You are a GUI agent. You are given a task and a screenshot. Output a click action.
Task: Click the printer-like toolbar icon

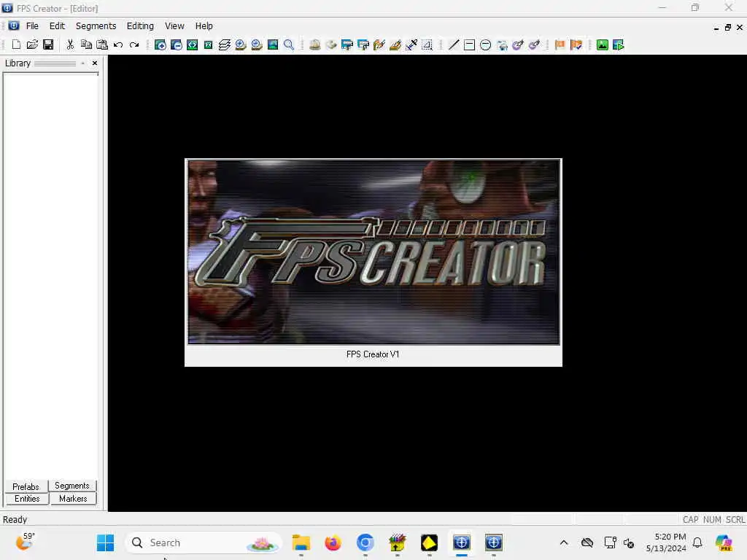point(502,44)
